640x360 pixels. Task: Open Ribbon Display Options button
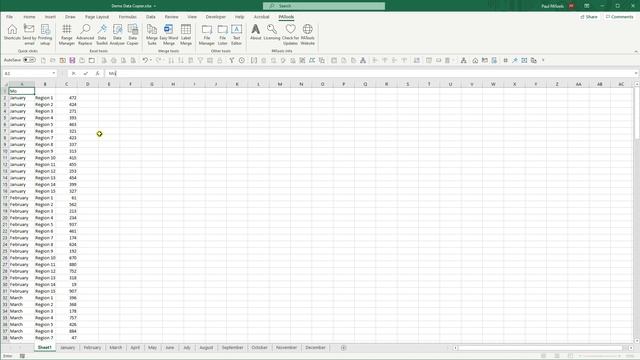(x=587, y=6)
